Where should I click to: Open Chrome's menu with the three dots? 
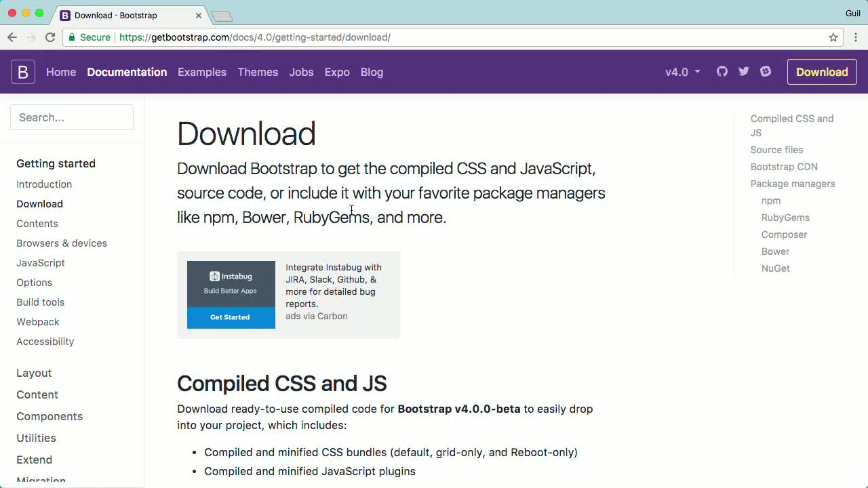click(x=856, y=37)
